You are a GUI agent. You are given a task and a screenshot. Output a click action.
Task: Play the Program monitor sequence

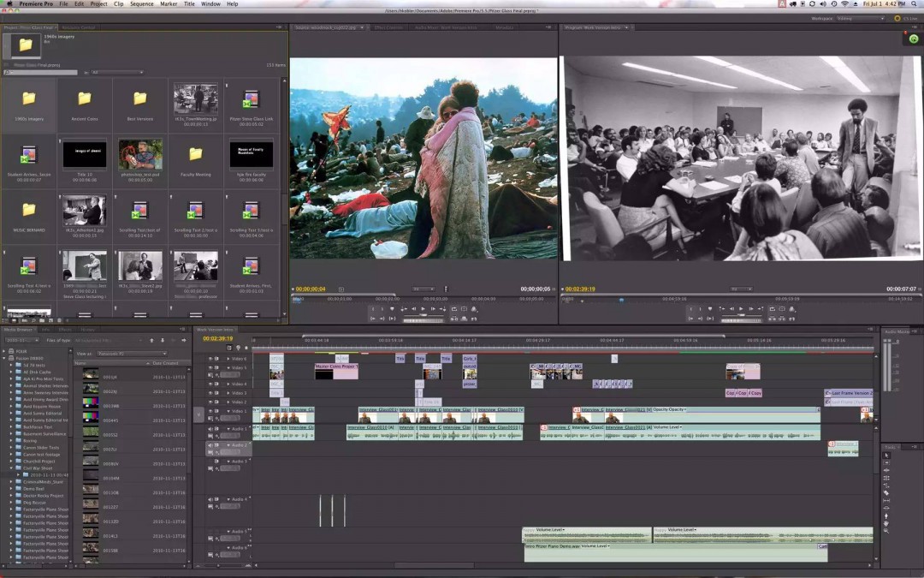click(741, 309)
